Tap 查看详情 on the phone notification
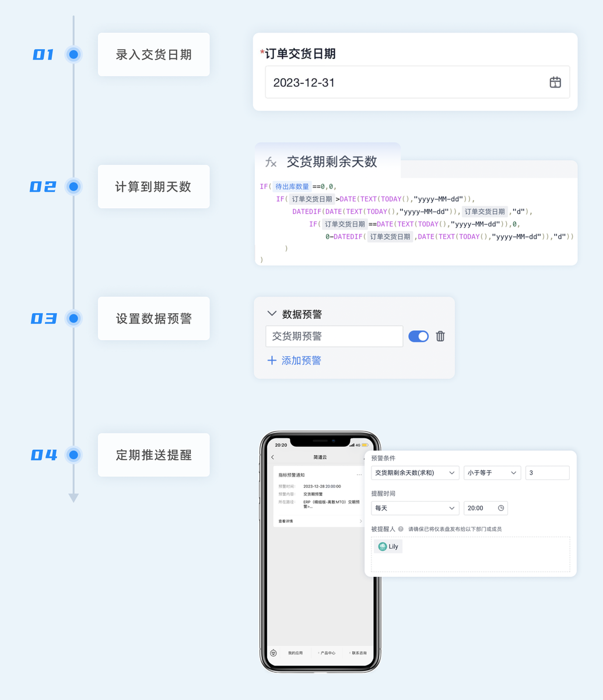Viewport: 603px width, 700px height. click(286, 521)
